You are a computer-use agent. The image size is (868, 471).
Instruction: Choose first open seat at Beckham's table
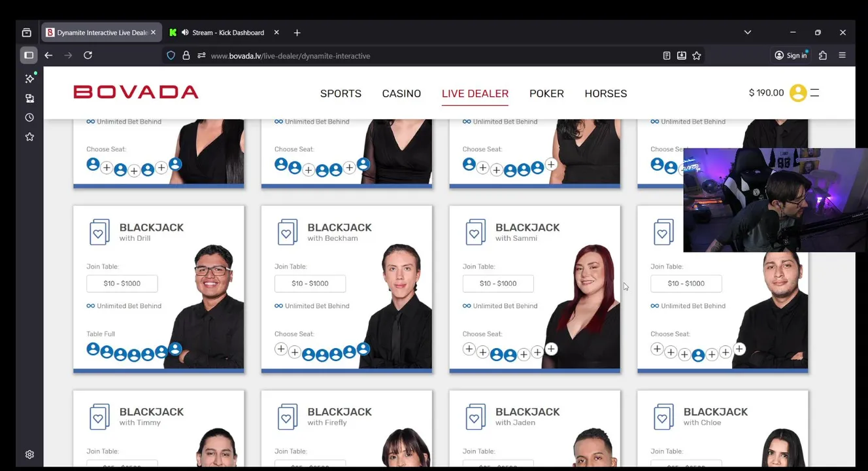click(281, 349)
